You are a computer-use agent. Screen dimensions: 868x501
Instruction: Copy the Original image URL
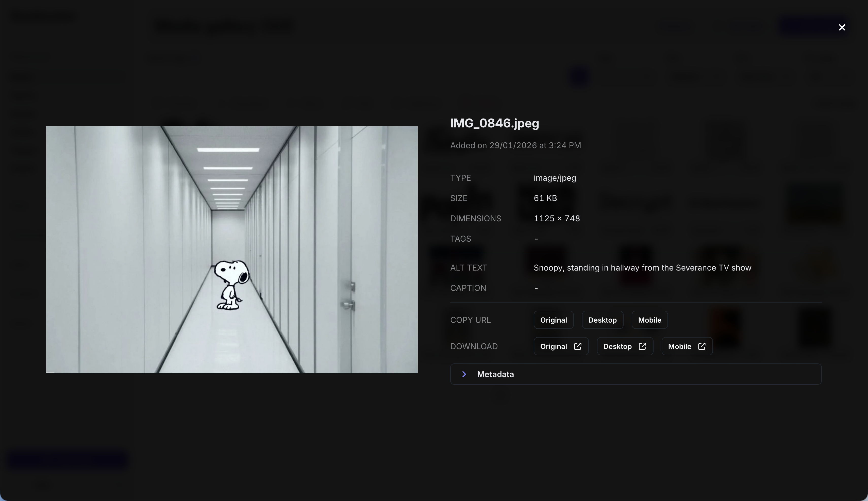tap(553, 320)
